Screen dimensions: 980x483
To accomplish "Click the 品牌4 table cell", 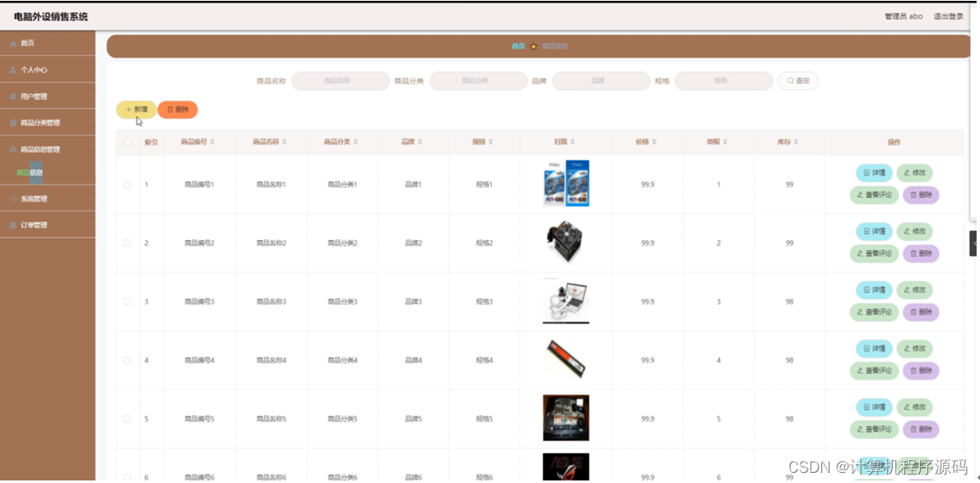I will tap(413, 361).
